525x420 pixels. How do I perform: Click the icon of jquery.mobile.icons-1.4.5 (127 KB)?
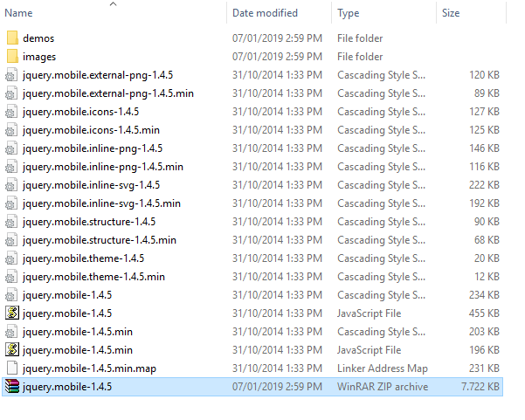click(11, 112)
